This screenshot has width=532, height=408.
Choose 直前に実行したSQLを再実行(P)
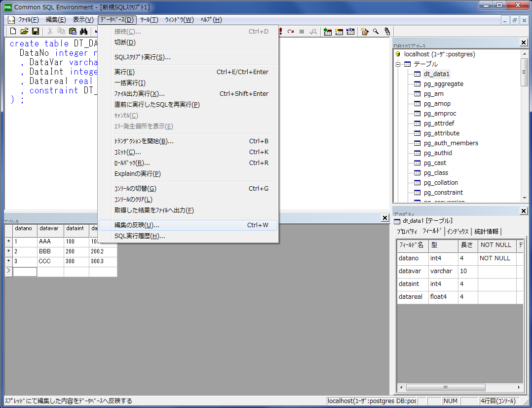[189, 105]
